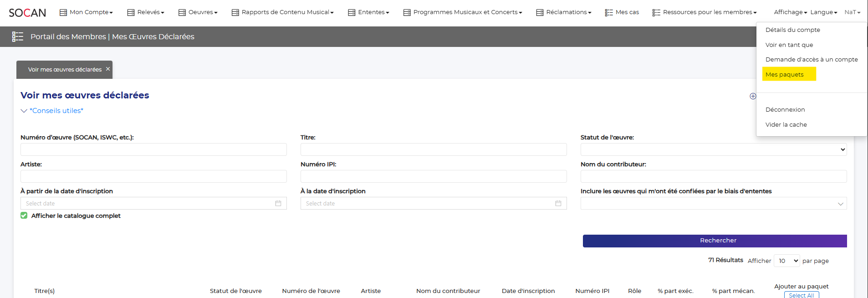
Task: Choose 'Déconnexion' in the user menu
Action: point(785,109)
